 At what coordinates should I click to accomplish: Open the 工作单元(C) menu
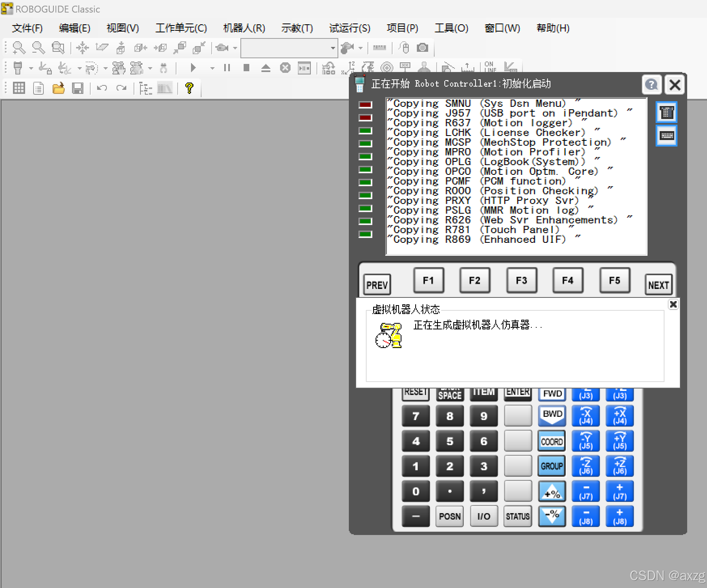181,28
